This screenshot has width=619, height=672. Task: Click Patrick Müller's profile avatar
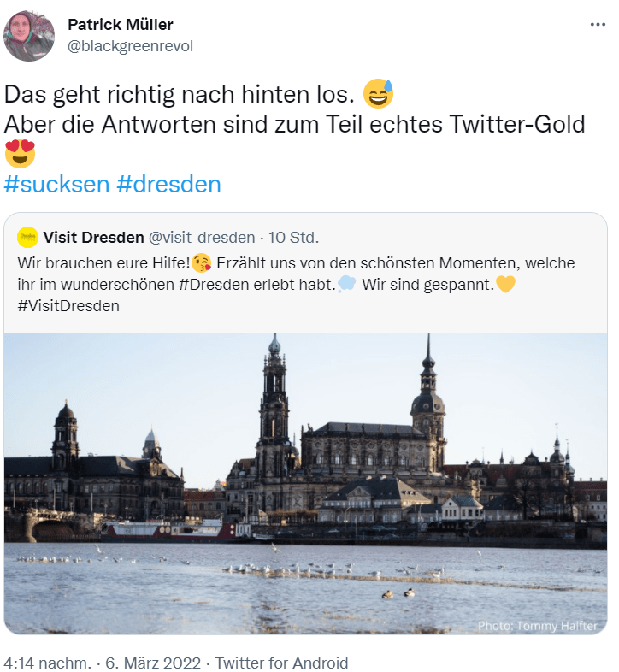click(x=29, y=36)
